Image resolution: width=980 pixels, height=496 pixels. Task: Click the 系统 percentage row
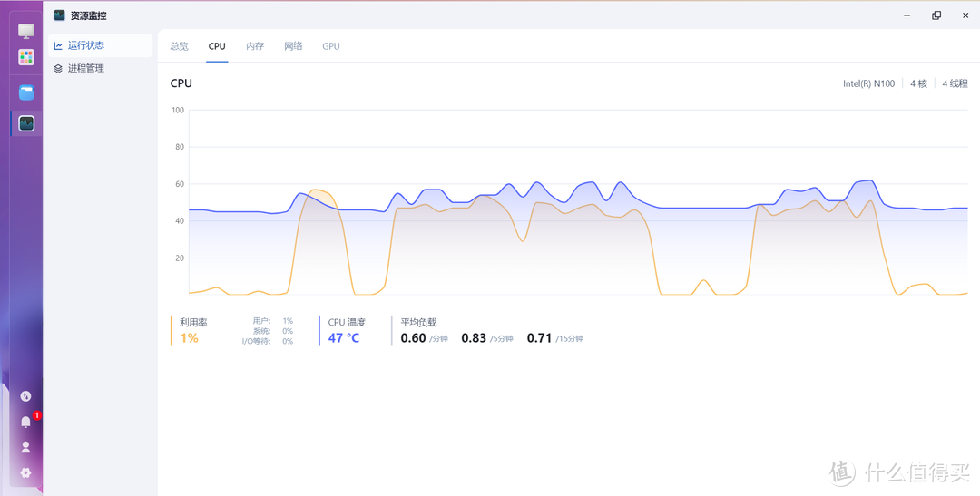[273, 331]
